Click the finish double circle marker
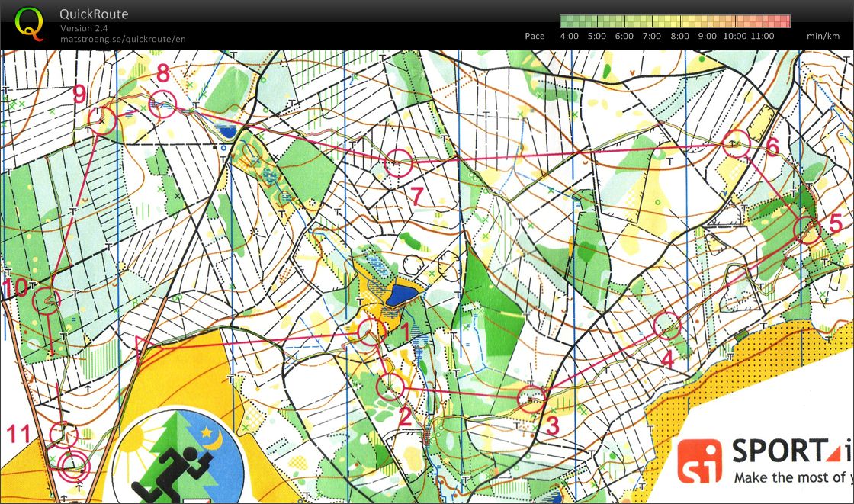The height and width of the screenshot is (504, 854). tap(73, 464)
